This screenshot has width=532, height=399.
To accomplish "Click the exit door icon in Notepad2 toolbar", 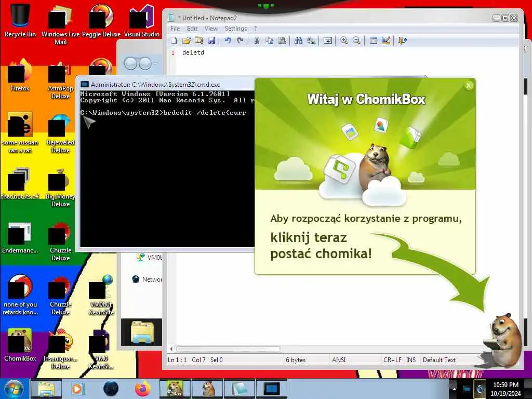I will pyautogui.click(x=403, y=41).
